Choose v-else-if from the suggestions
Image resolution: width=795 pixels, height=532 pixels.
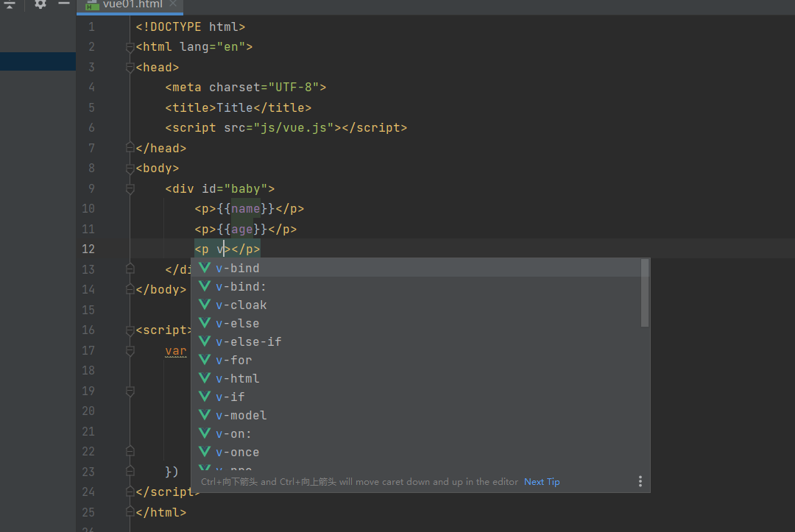coord(415,342)
